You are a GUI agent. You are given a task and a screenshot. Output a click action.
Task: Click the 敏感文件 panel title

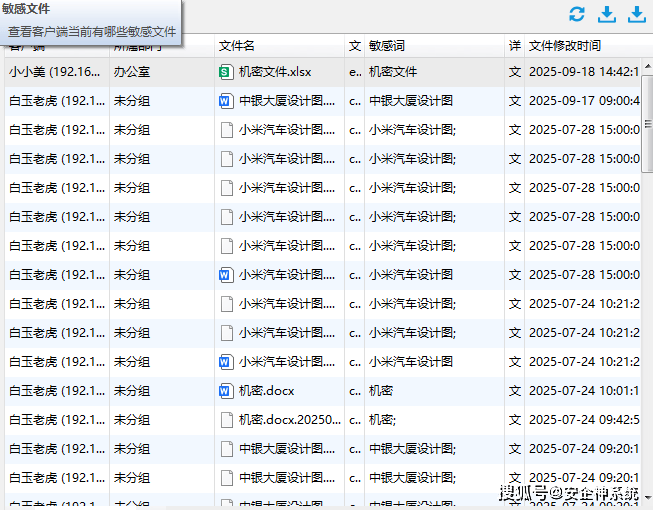(27, 9)
